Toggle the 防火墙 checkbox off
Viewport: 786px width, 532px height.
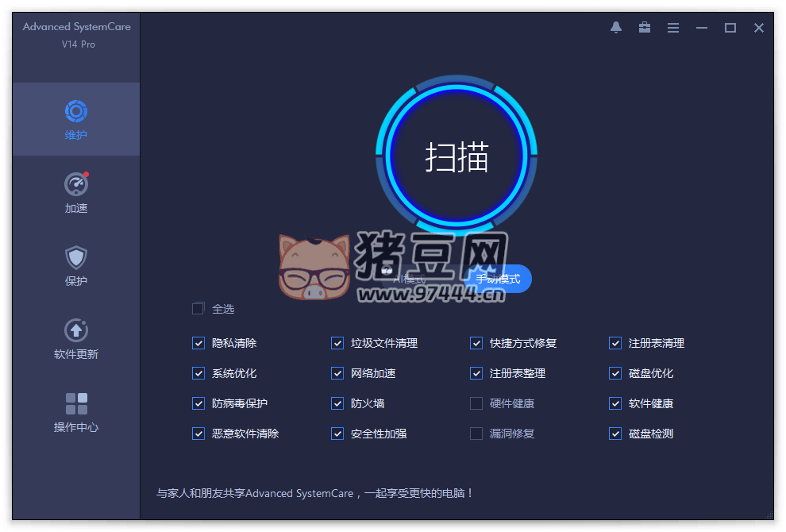click(x=337, y=403)
